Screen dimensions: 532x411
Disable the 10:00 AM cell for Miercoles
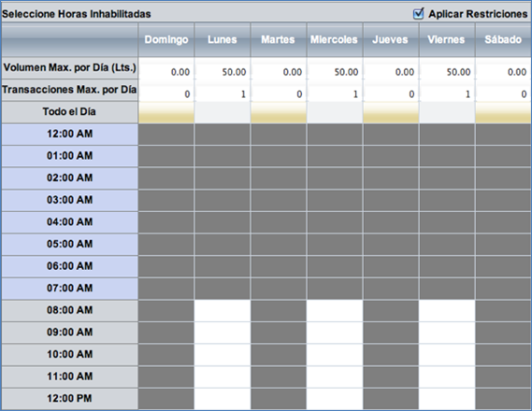[x=335, y=355]
